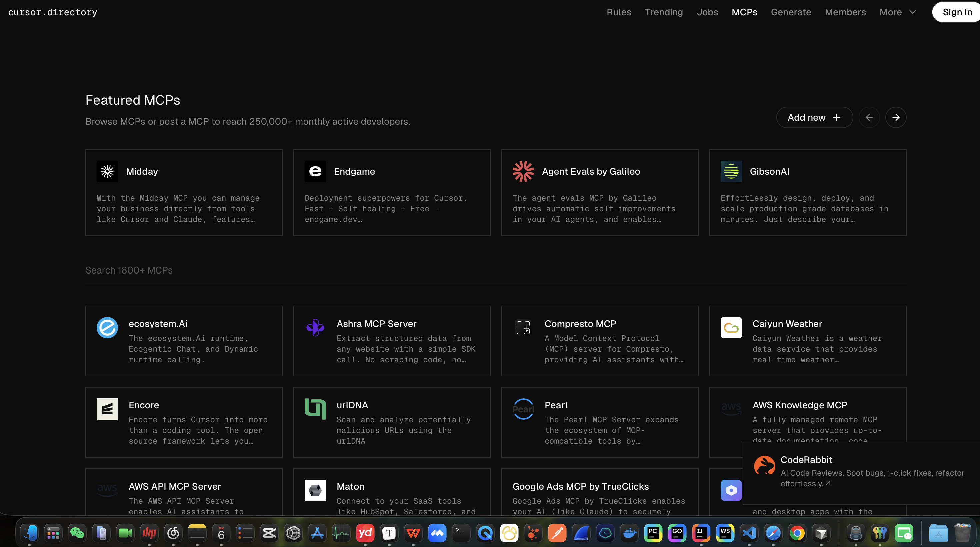
Task: Click the CodeRabbit orange rabbit icon
Action: click(764, 465)
